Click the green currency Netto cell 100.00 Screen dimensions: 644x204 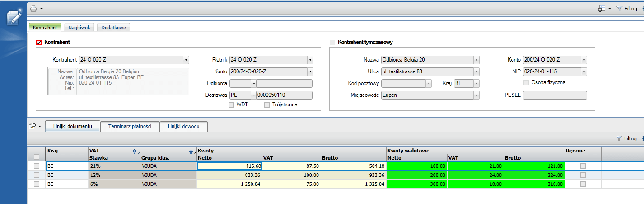click(417, 166)
